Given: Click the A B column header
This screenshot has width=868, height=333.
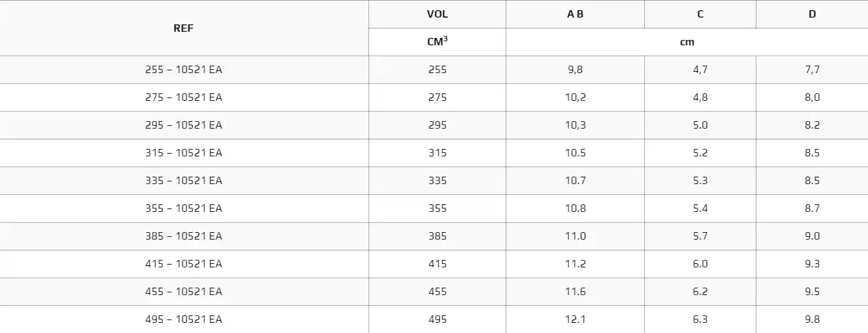Looking at the screenshot, I should click(x=575, y=14).
